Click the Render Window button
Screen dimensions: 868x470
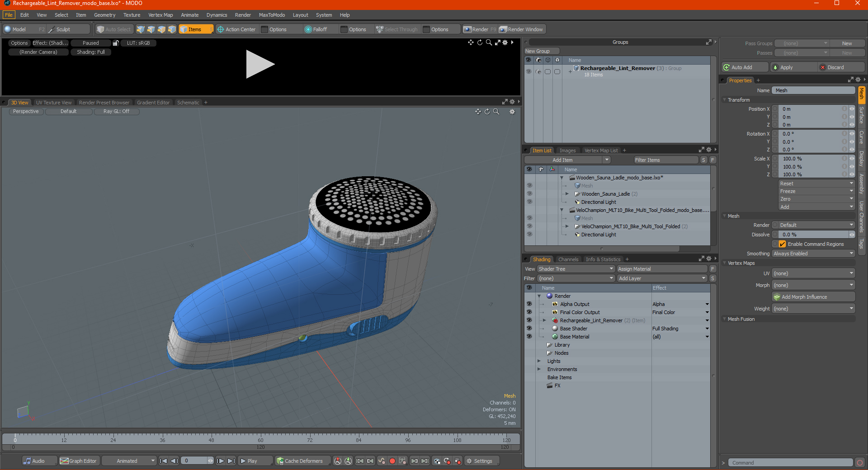click(522, 29)
